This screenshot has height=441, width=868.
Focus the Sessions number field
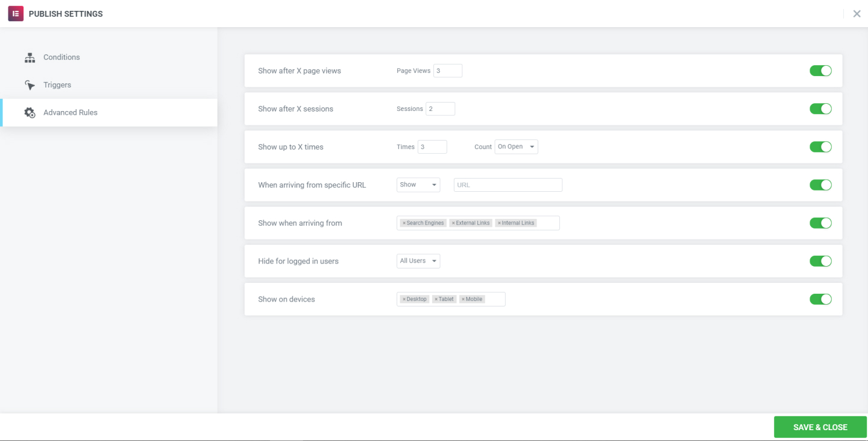(x=441, y=109)
